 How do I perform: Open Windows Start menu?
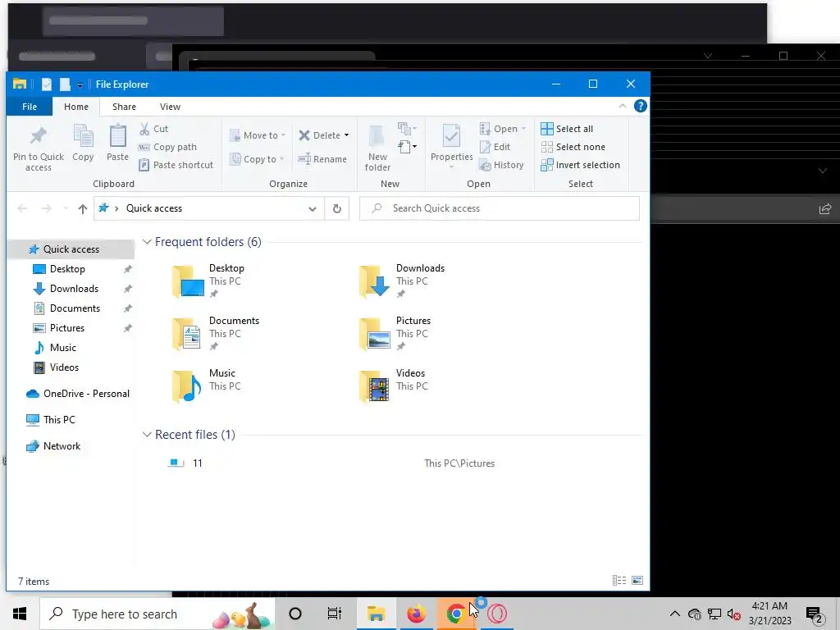(x=20, y=614)
